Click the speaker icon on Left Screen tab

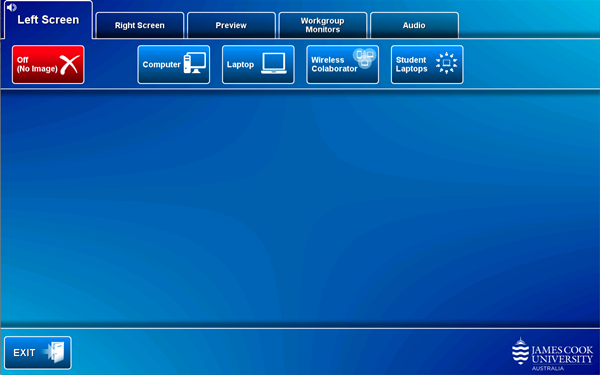click(x=11, y=7)
